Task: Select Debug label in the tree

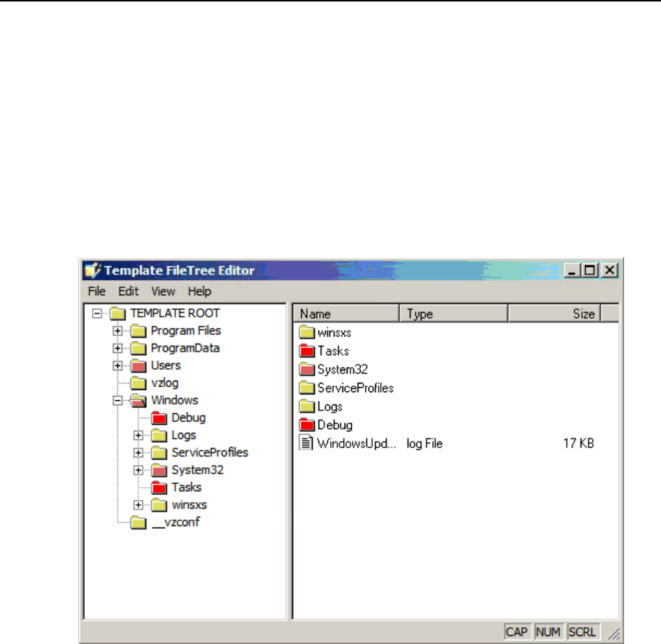Action: pos(188,418)
